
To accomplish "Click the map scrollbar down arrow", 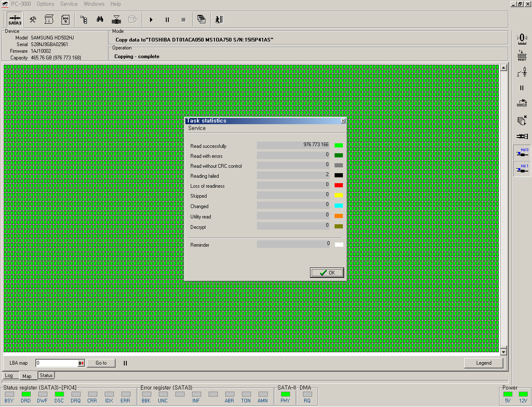I will 504,352.
